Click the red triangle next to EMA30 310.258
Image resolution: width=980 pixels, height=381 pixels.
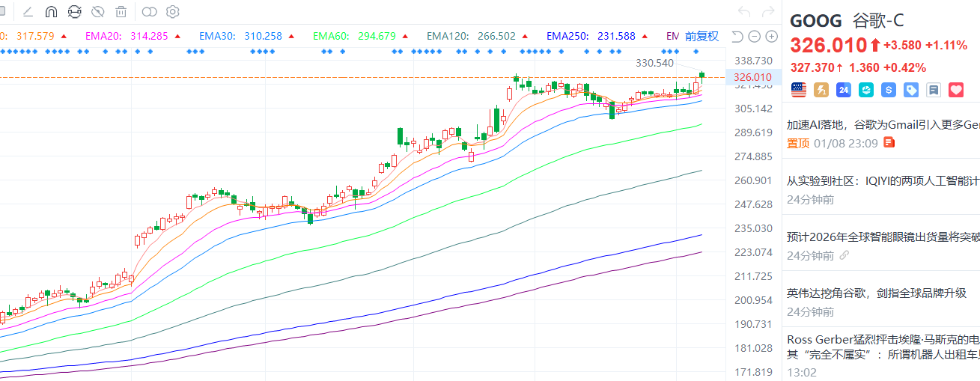pyautogui.click(x=291, y=36)
